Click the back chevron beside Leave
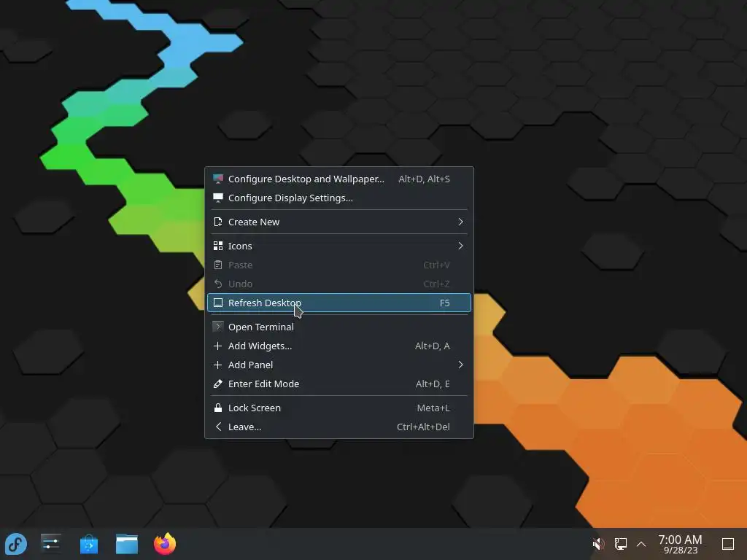Screen dimensions: 747x560 [217, 427]
